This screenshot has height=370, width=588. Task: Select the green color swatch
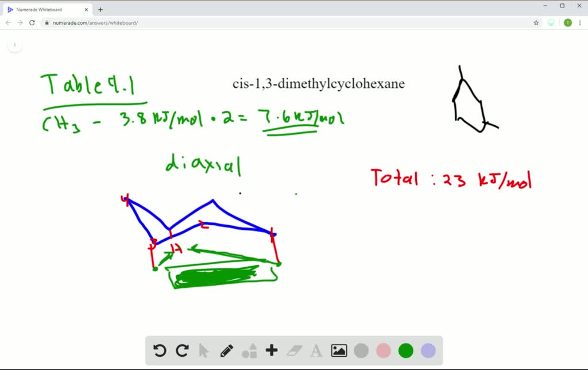[405, 350]
